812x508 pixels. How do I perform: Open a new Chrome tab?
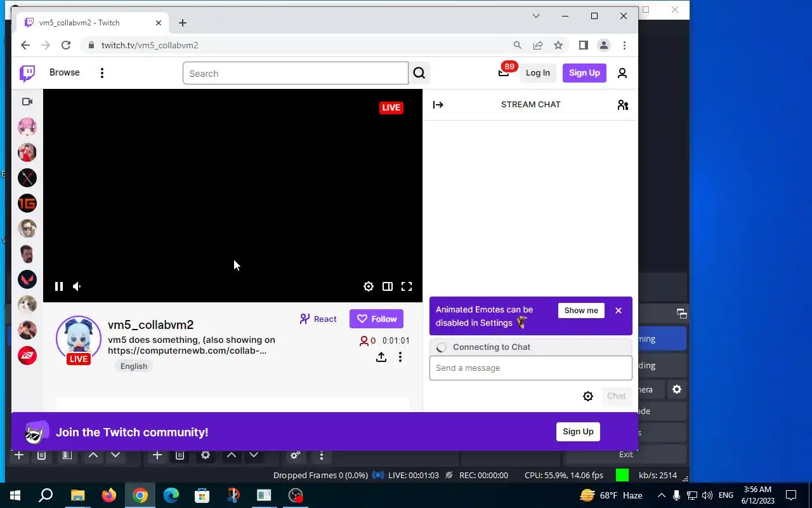pyautogui.click(x=183, y=23)
